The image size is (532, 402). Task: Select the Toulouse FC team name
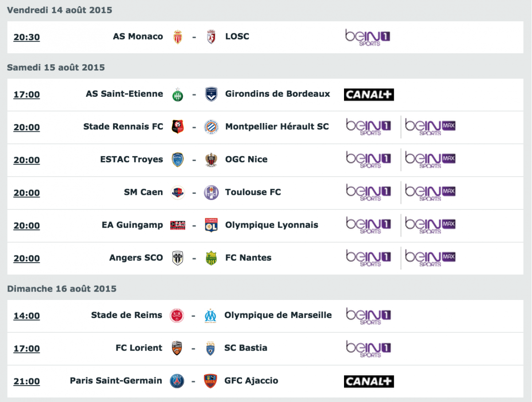(253, 192)
